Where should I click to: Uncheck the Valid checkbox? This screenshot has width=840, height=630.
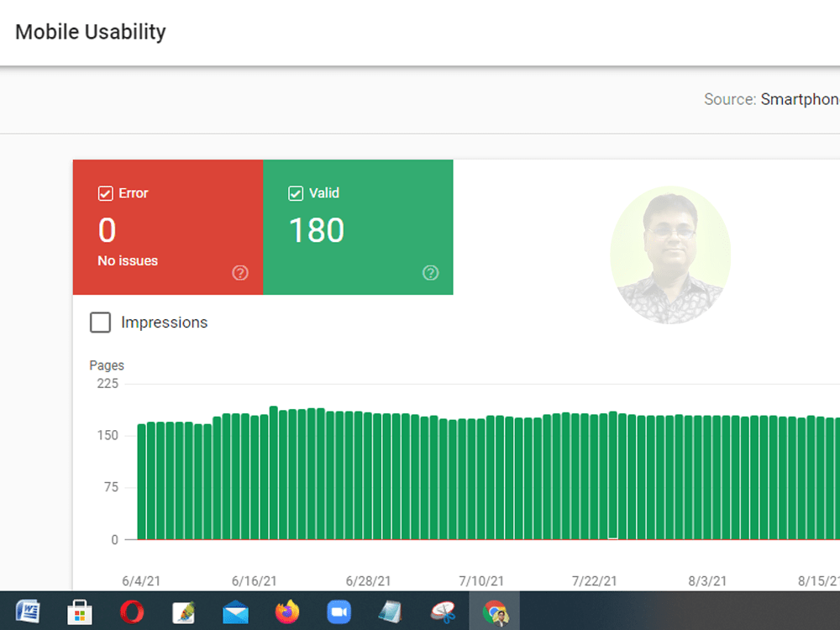[x=296, y=193]
